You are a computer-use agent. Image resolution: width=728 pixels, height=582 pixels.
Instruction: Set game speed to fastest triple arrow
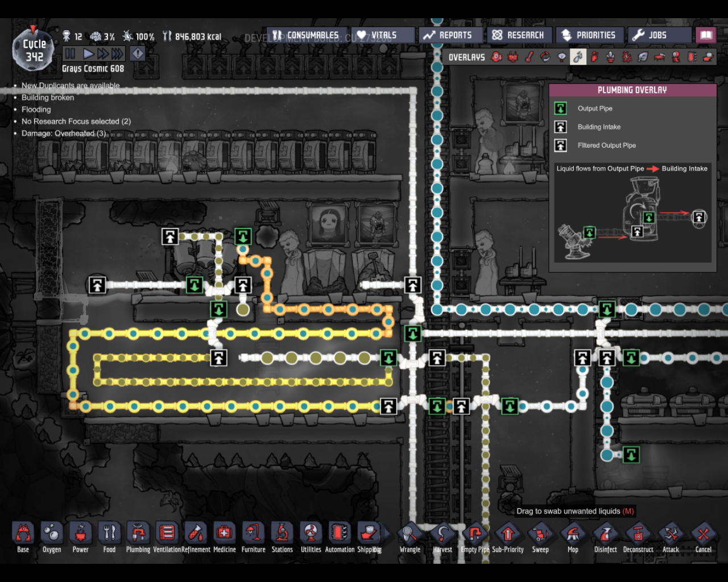pos(117,54)
